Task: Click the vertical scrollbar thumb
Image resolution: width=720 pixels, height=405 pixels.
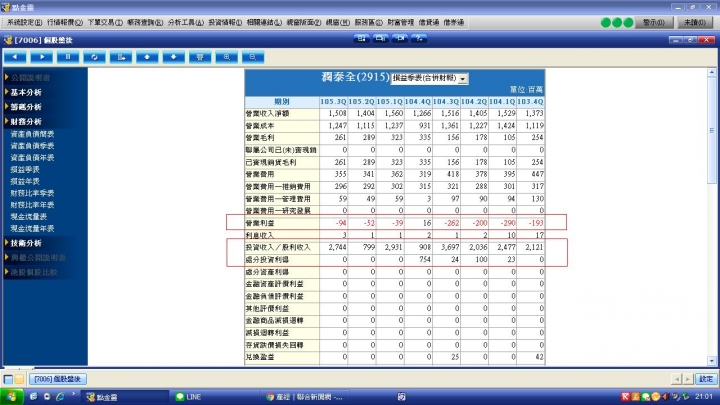Action: tap(712, 130)
